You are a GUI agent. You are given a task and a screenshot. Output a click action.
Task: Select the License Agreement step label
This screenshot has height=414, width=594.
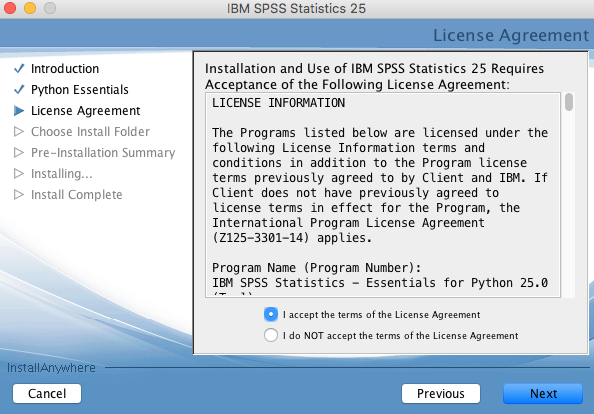86,111
